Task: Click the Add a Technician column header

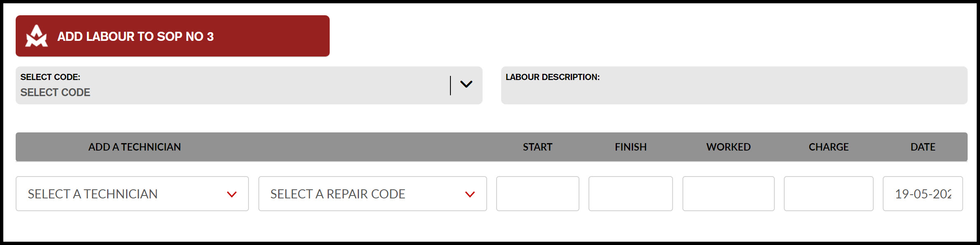Action: (x=134, y=147)
